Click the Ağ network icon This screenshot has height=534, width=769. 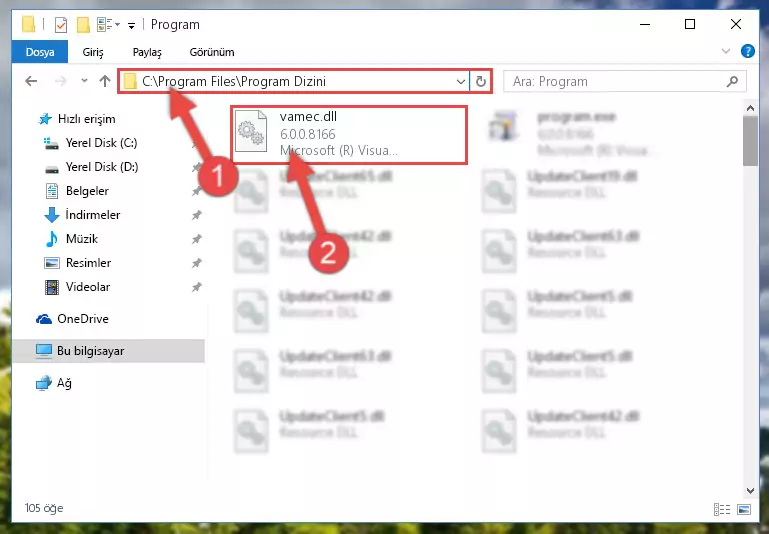pyautogui.click(x=44, y=383)
